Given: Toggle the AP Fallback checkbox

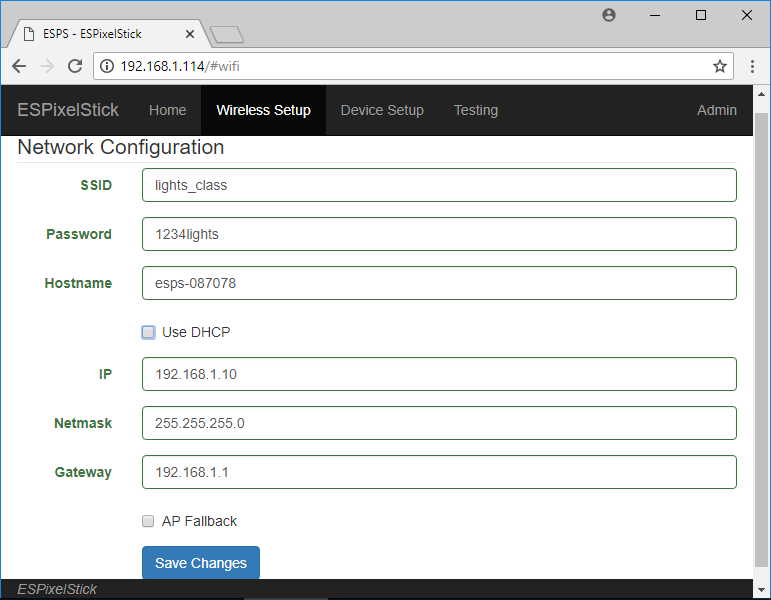Looking at the screenshot, I should [x=148, y=521].
